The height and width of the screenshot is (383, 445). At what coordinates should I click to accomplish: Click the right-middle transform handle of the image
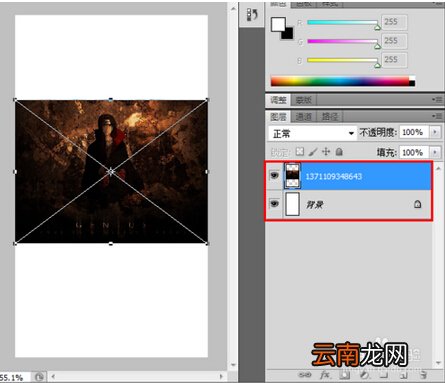(207, 172)
